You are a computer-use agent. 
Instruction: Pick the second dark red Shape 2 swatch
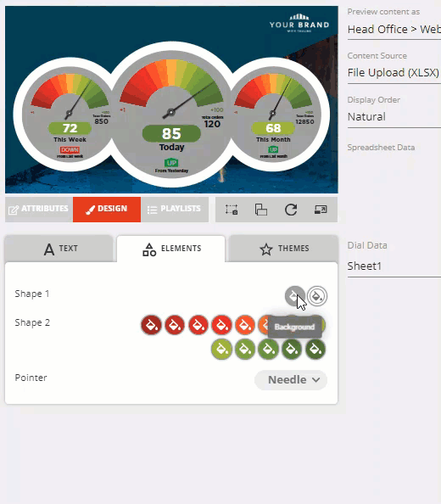coord(175,325)
